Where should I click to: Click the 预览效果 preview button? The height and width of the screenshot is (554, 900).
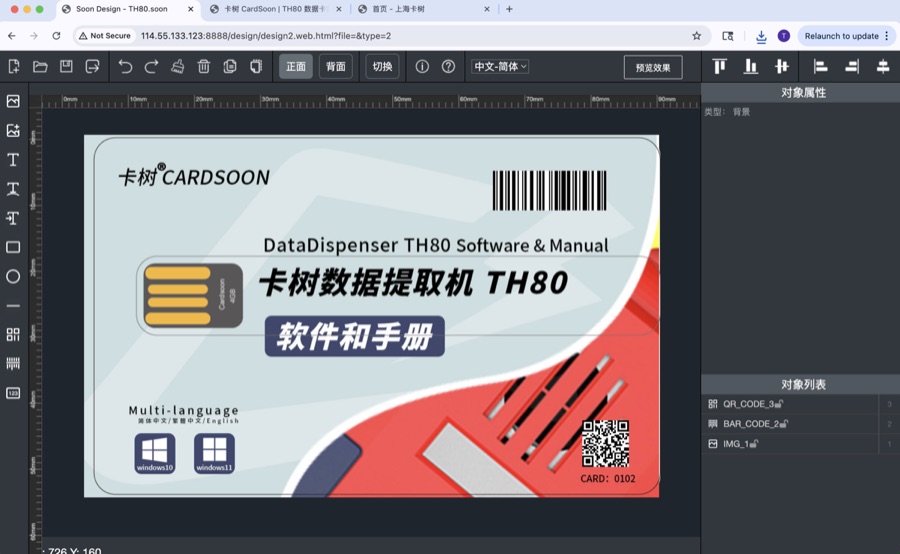pyautogui.click(x=653, y=67)
